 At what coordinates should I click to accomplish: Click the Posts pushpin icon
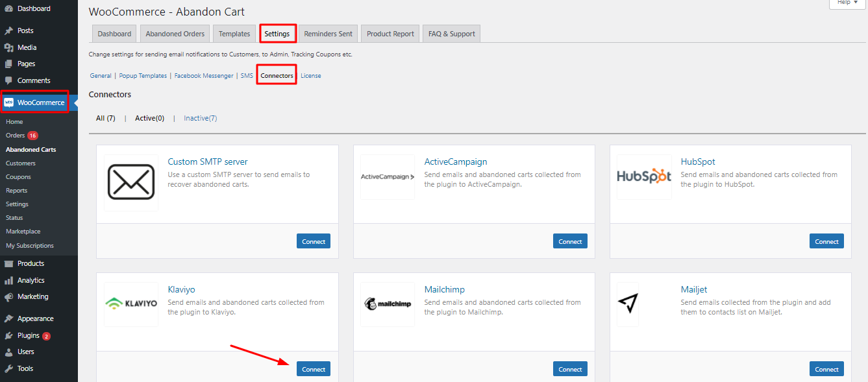(x=8, y=30)
